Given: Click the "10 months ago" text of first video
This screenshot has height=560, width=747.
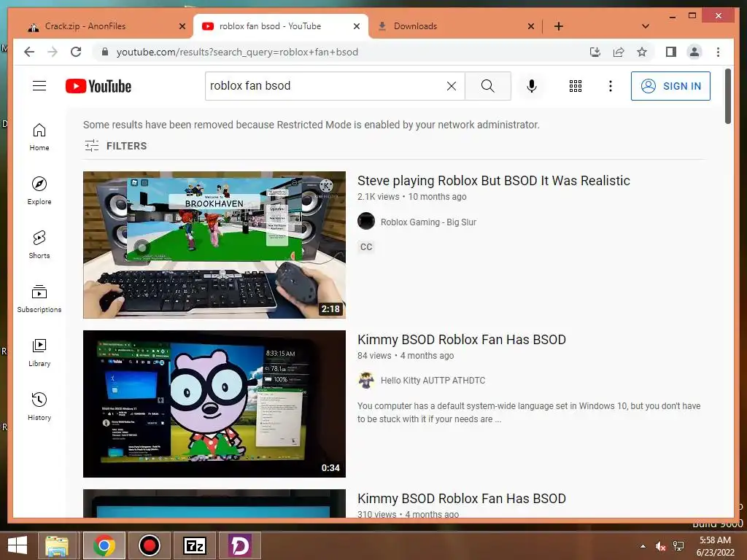Looking at the screenshot, I should click(438, 197).
